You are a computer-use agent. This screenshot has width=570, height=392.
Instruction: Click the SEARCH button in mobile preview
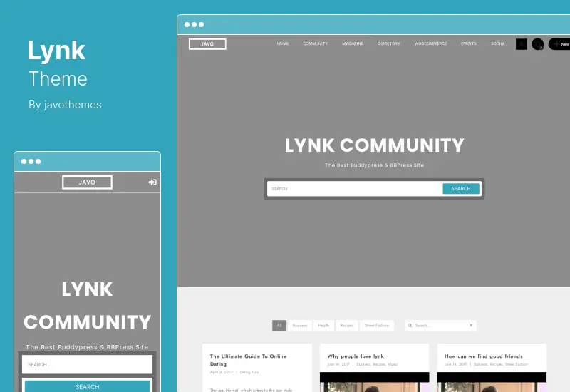(87, 386)
